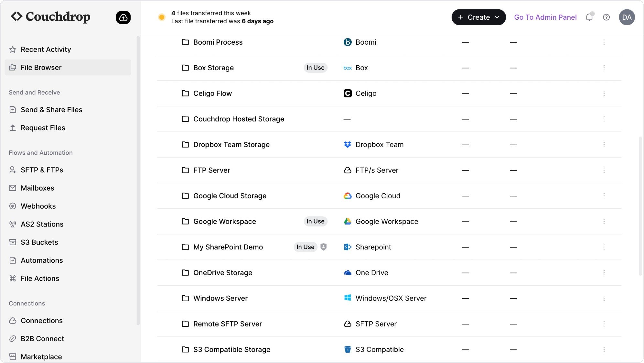Go to SFTP & FTPs section
Screen dimensions: 644x363
click(x=42, y=170)
